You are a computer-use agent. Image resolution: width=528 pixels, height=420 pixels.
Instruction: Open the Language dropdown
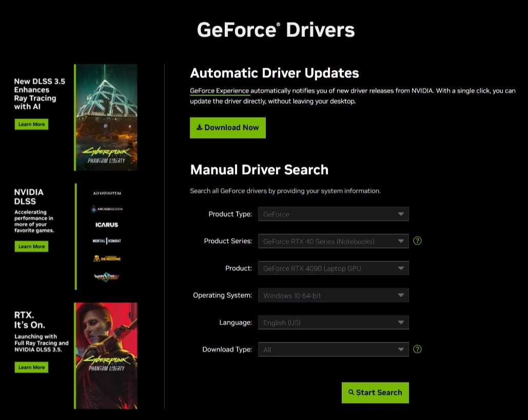(333, 322)
